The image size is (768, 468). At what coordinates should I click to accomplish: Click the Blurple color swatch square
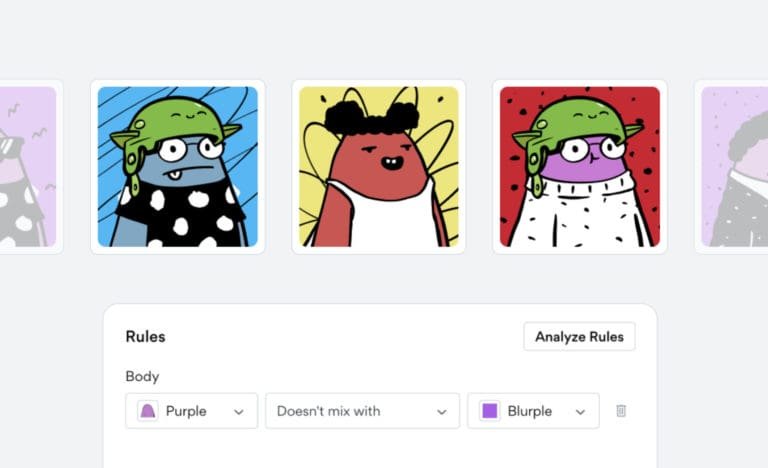(489, 411)
